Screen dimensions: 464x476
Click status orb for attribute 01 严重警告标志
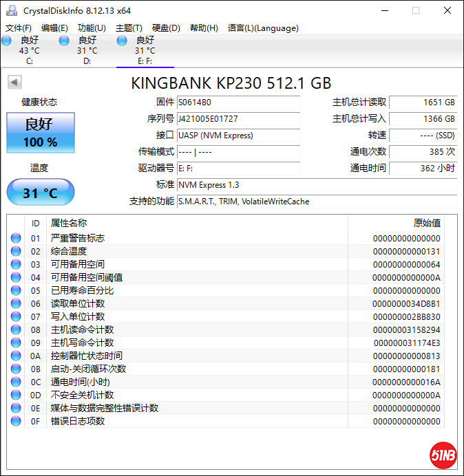[x=16, y=239]
